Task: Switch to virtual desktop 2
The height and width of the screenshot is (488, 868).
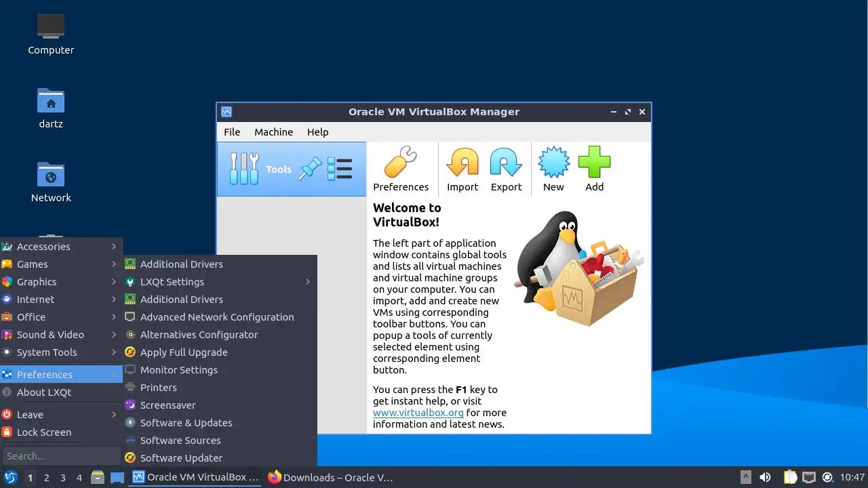Action: coord(46,478)
